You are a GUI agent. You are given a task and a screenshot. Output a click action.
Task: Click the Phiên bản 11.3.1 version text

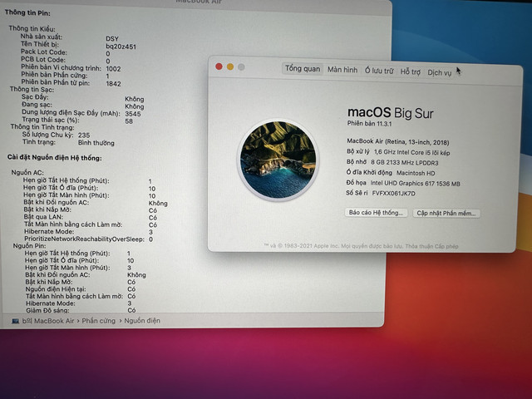tap(369, 124)
